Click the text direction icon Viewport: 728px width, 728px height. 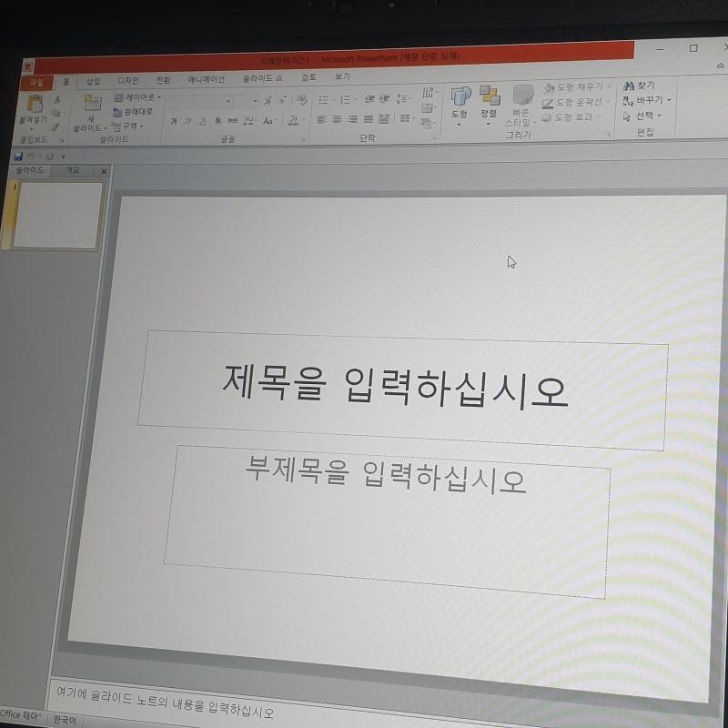(429, 92)
